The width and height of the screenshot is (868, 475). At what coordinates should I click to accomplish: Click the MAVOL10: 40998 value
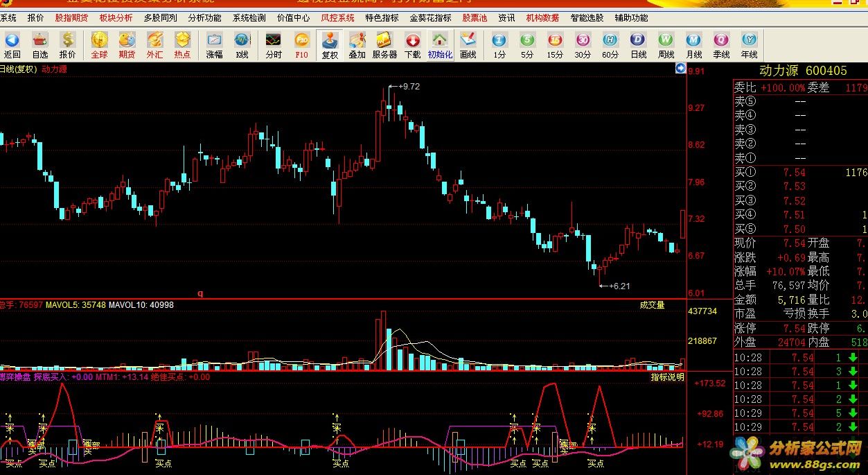point(141,304)
